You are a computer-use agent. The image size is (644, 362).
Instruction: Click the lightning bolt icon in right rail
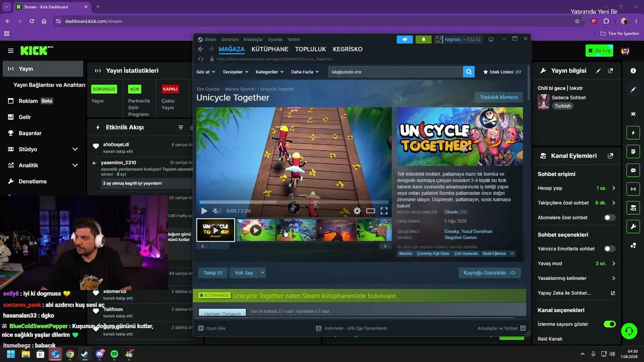[633, 133]
